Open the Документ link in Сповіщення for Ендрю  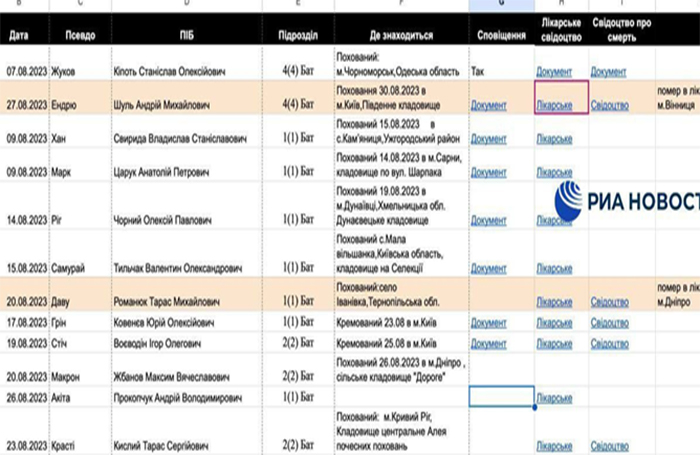tap(488, 105)
